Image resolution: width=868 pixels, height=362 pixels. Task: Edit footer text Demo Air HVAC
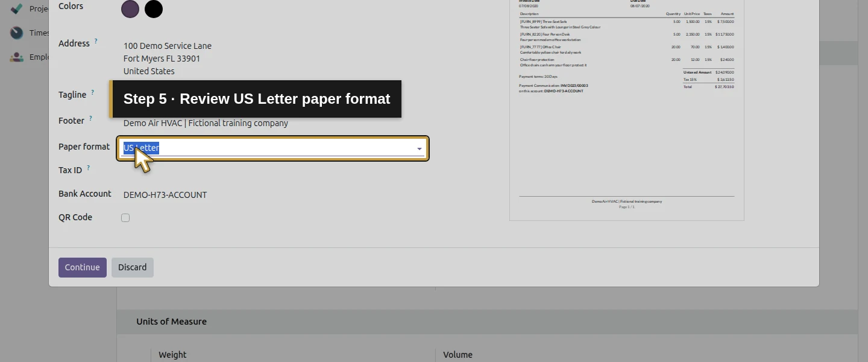pos(206,123)
